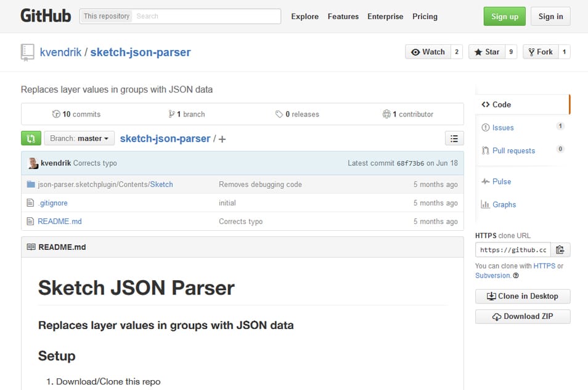Open the Pull requests tab
Viewport: 588px width, 390px height.
[x=523, y=151]
